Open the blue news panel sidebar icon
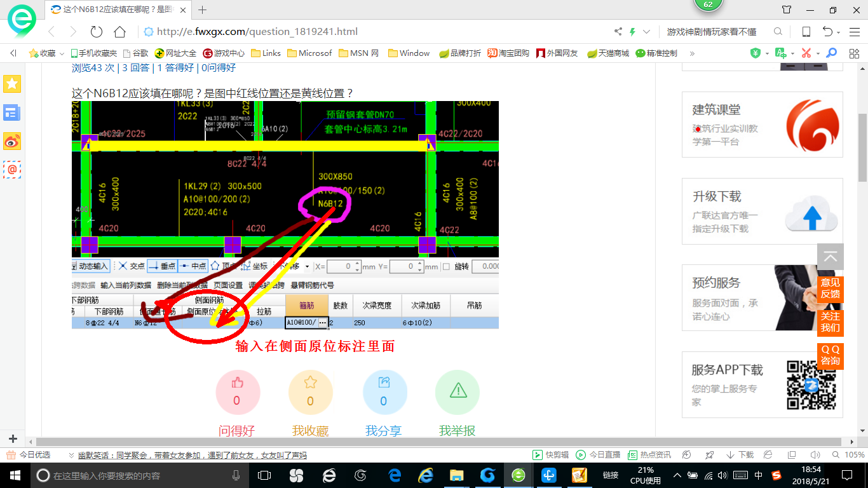The height and width of the screenshot is (488, 868). (12, 112)
